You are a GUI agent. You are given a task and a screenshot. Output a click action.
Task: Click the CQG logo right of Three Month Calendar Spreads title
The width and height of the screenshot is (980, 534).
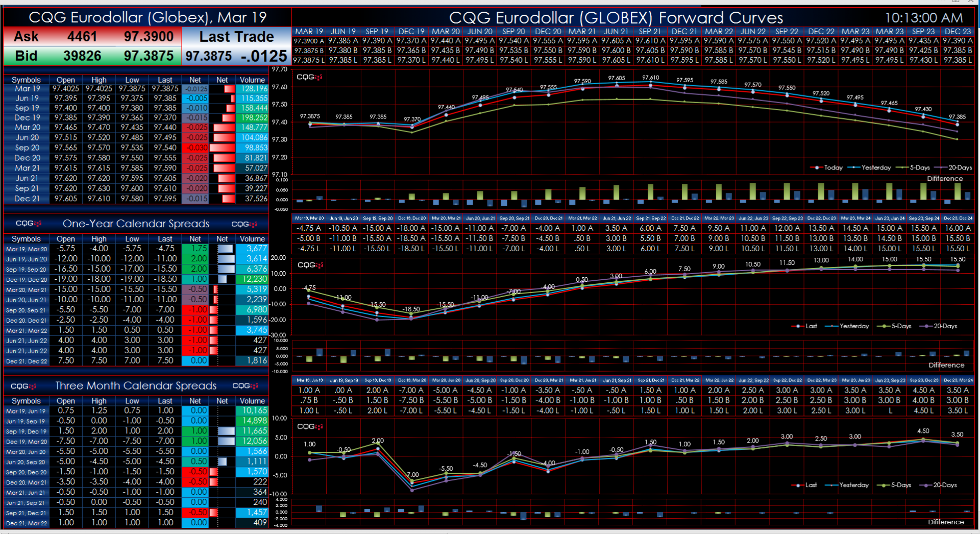pyautogui.click(x=246, y=386)
